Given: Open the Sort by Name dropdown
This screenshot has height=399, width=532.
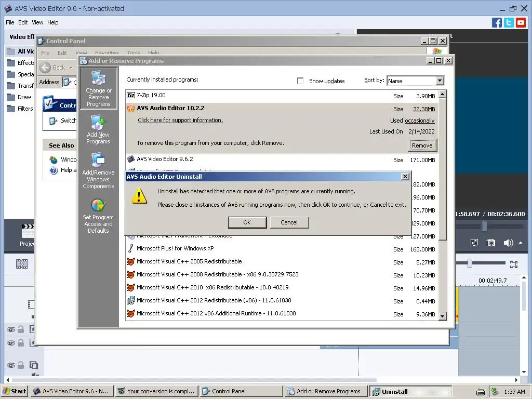Looking at the screenshot, I should point(440,81).
